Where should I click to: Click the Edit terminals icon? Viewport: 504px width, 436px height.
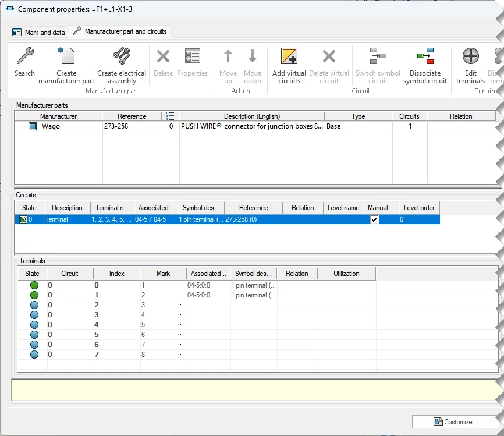(x=471, y=56)
